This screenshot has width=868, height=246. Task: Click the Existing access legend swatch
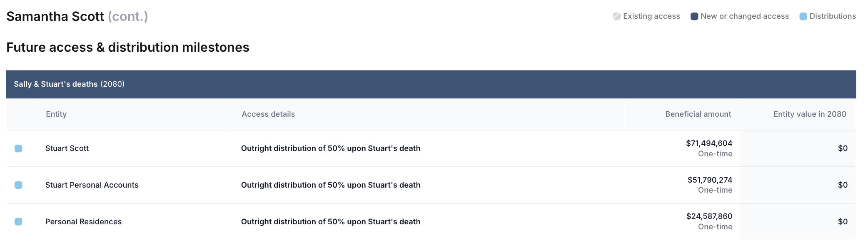tap(617, 16)
